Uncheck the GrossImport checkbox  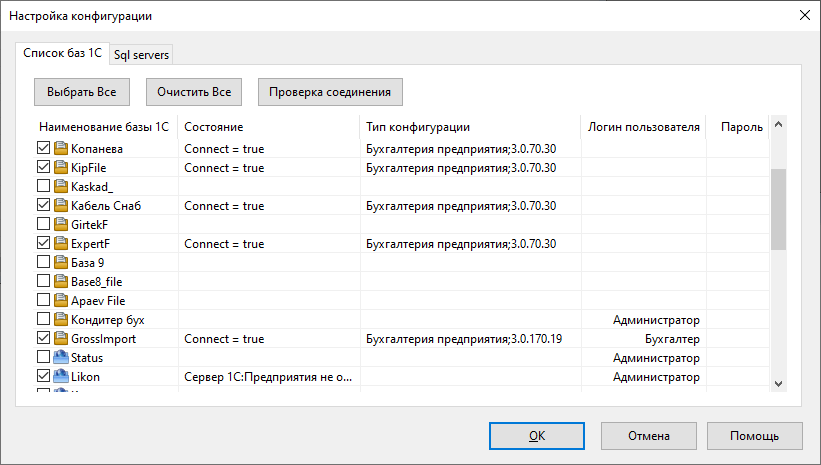[43, 338]
